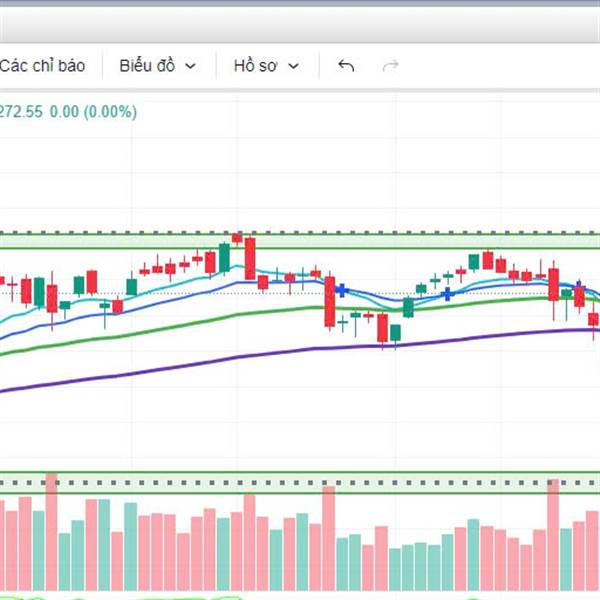Screen dimensions: 600x600
Task: Select the lower green band over volume
Action: (x=300, y=483)
